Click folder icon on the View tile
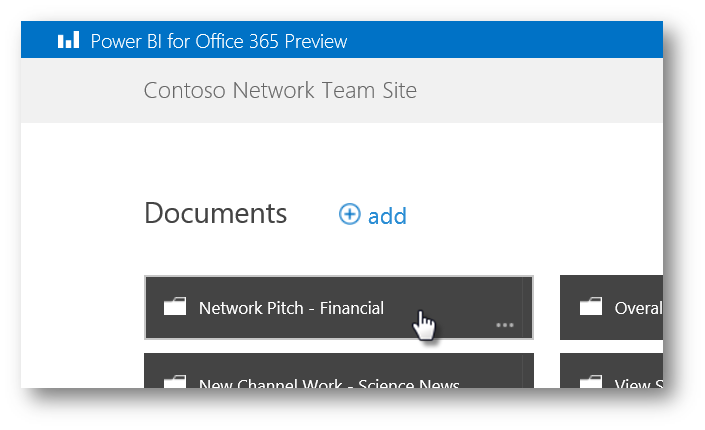 click(591, 381)
